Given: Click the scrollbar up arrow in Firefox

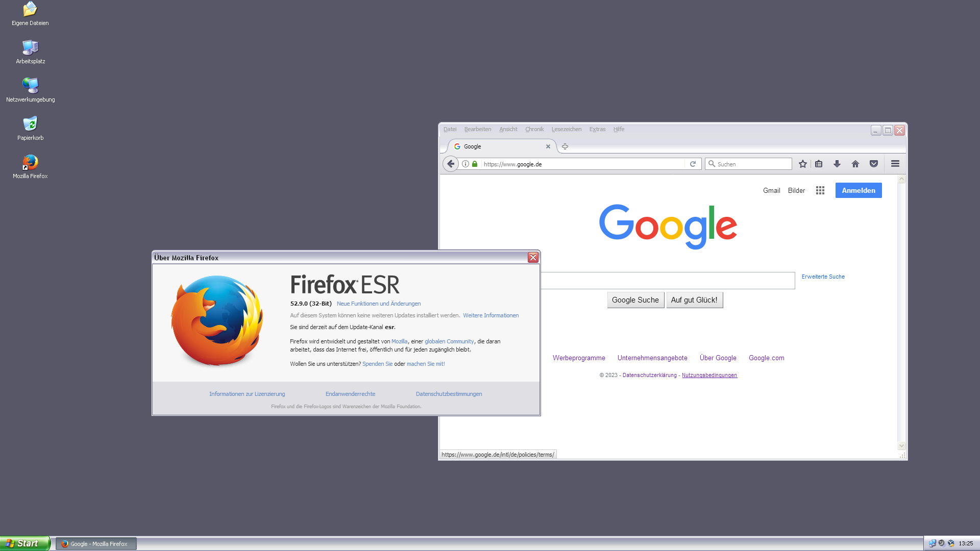Looking at the screenshot, I should pos(901,179).
